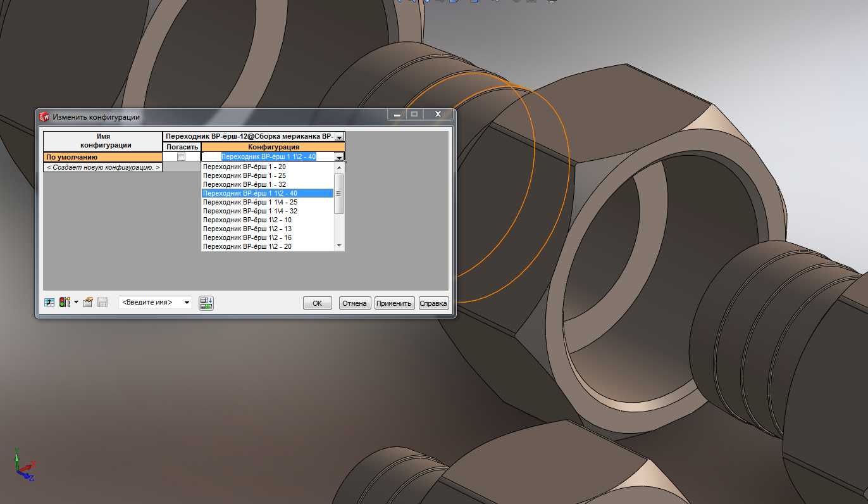Click the Применить button

[394, 303]
